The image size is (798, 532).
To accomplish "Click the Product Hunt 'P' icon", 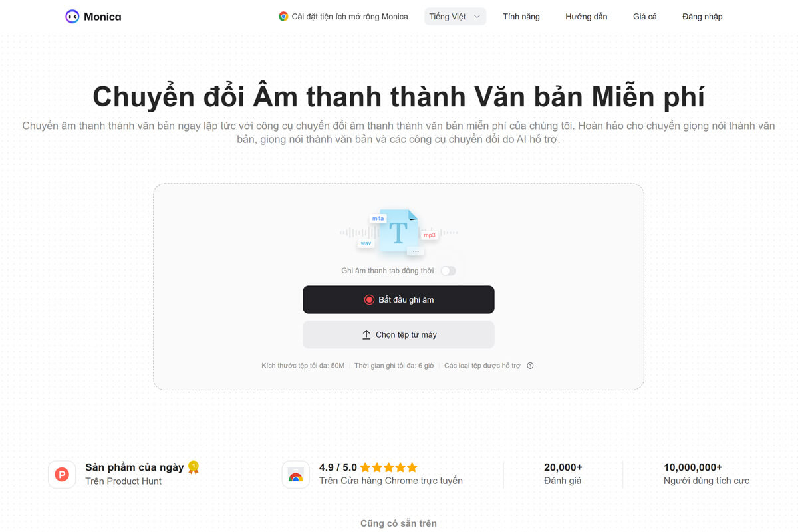I will tap(62, 475).
